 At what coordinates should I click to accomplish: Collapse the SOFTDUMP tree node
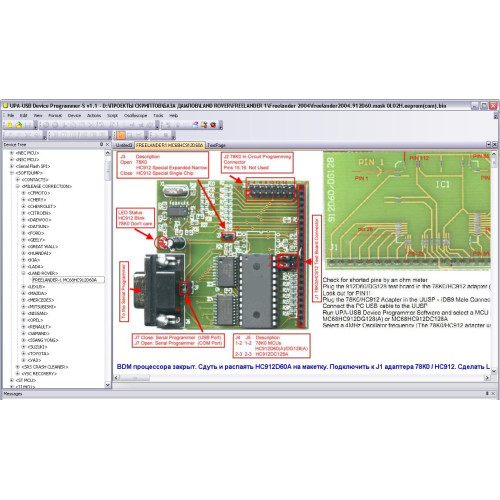(x=12, y=173)
